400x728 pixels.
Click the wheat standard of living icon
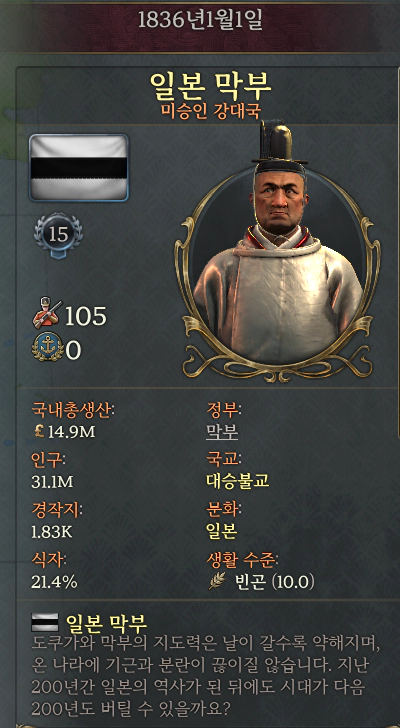coord(217,581)
